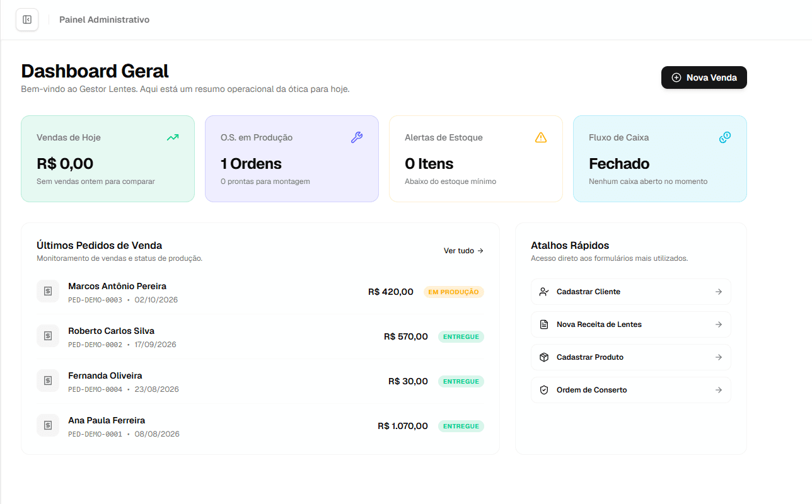Click order code PED-DEMO-0002
Viewport: 812px width, 504px height.
pyautogui.click(x=95, y=345)
